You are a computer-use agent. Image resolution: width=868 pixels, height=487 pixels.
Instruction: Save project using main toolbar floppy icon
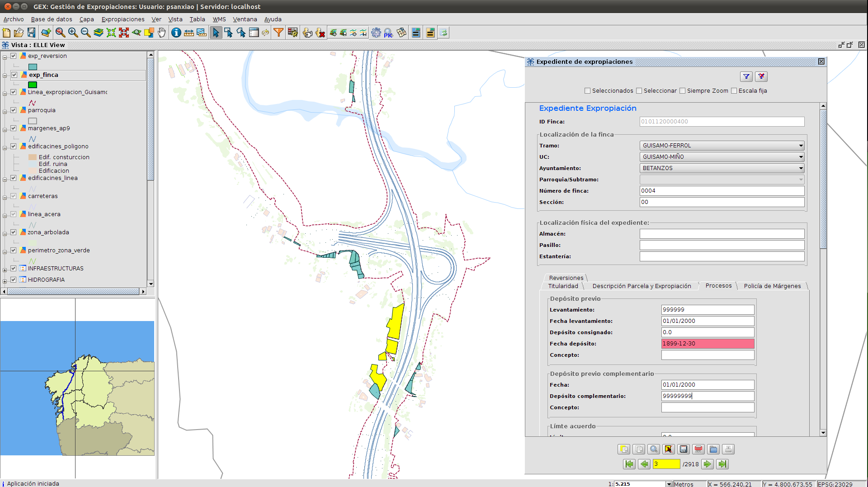point(31,33)
